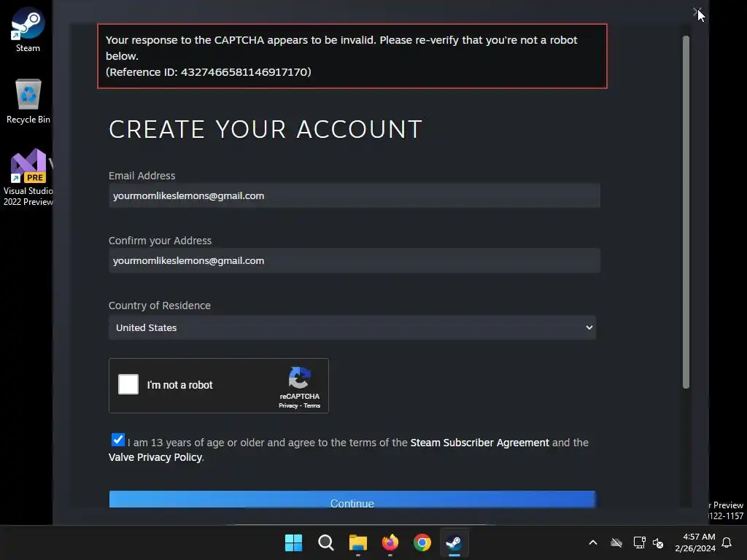
Task: Click the page vertical scrollbar
Action: click(686, 212)
